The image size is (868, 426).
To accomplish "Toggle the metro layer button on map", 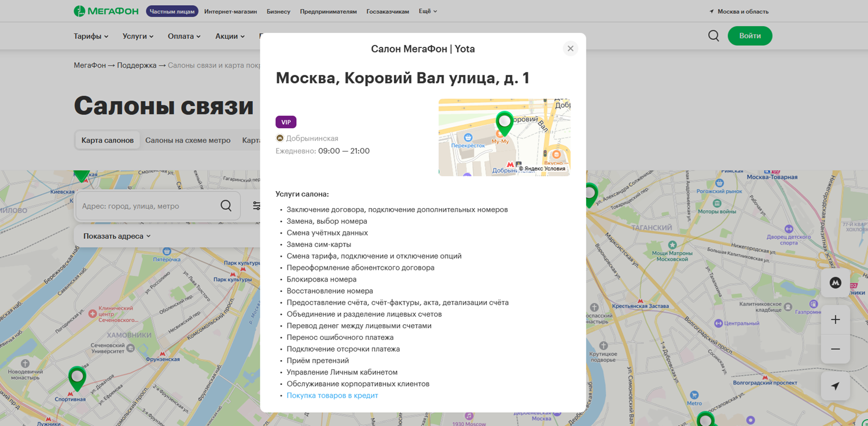I will tap(835, 283).
